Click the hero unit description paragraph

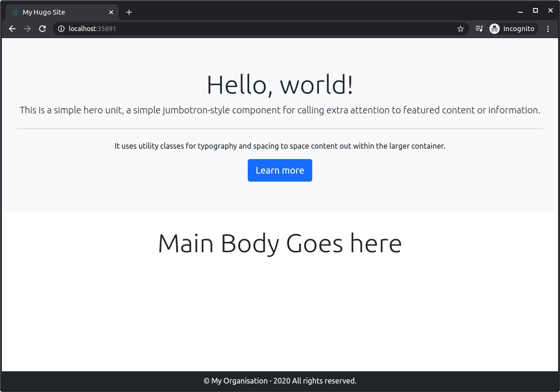[x=280, y=110]
